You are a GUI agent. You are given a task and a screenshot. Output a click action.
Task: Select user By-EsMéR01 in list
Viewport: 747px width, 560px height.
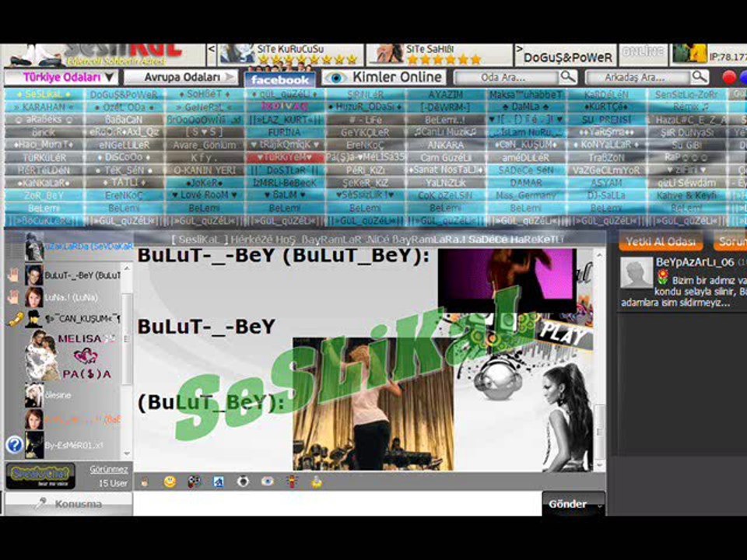pyautogui.click(x=72, y=445)
